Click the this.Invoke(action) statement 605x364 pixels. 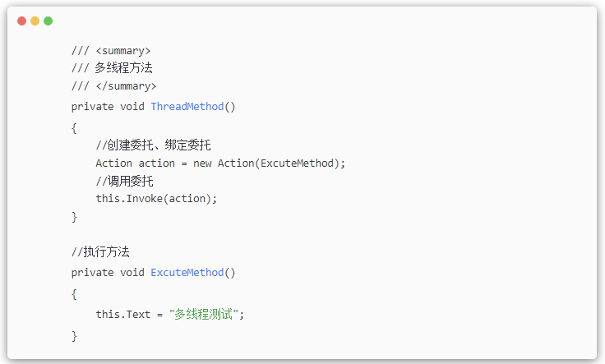pyautogui.click(x=156, y=199)
